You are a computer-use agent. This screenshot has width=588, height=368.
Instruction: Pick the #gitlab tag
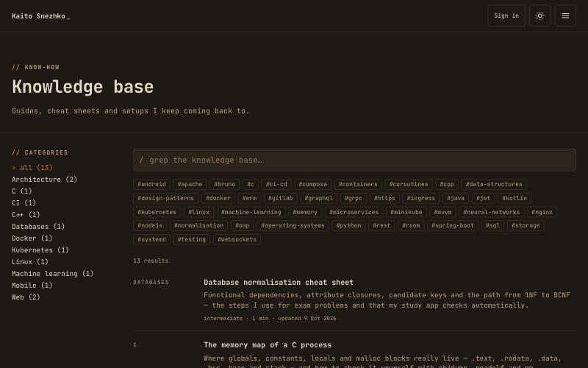(x=281, y=198)
